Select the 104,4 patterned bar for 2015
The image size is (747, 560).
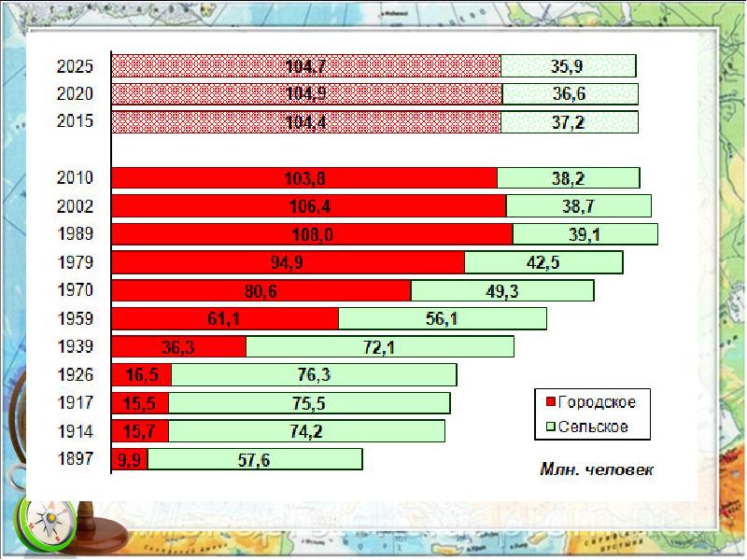pos(306,122)
